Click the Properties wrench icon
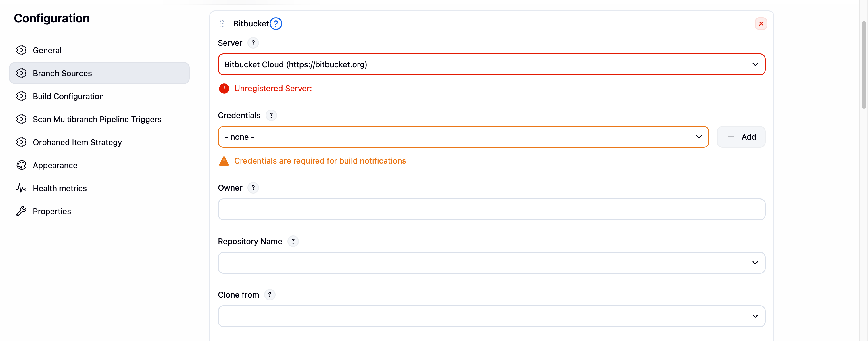Image resolution: width=868 pixels, height=341 pixels. coord(21,211)
